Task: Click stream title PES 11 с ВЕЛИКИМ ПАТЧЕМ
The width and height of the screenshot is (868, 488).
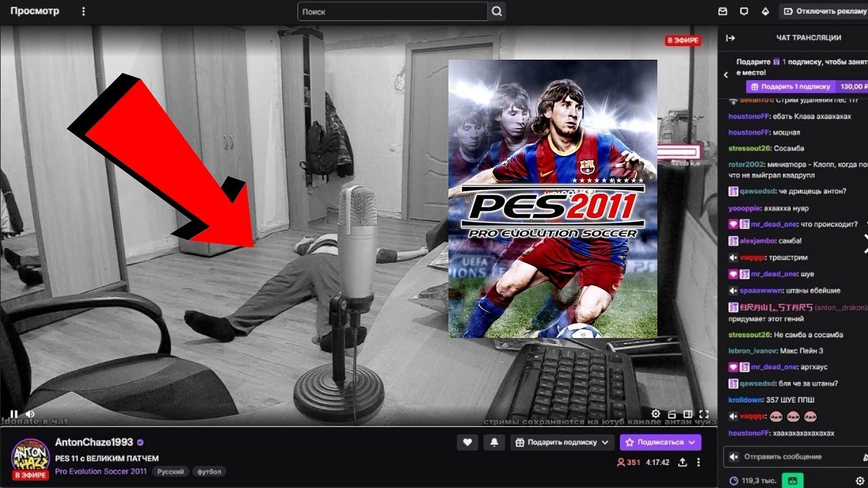Action: 107,459
